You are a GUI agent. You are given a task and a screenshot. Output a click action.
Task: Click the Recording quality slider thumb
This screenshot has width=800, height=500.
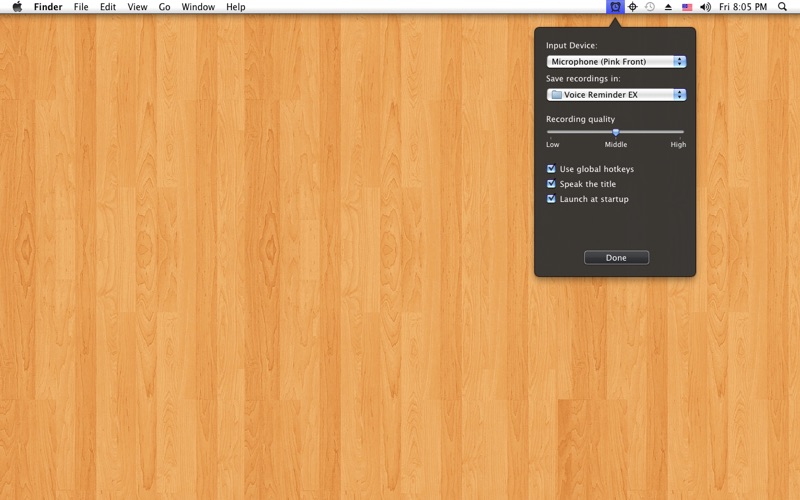[616, 132]
